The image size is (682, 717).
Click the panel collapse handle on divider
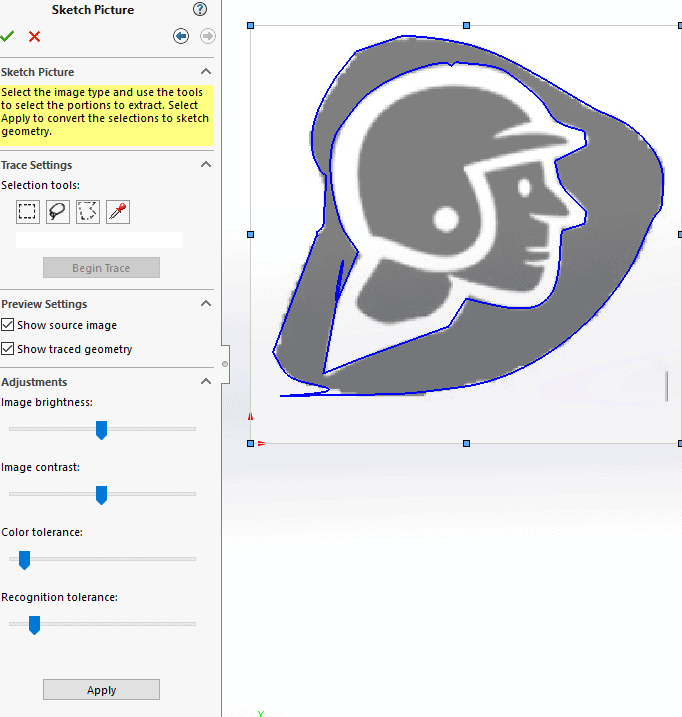click(225, 364)
